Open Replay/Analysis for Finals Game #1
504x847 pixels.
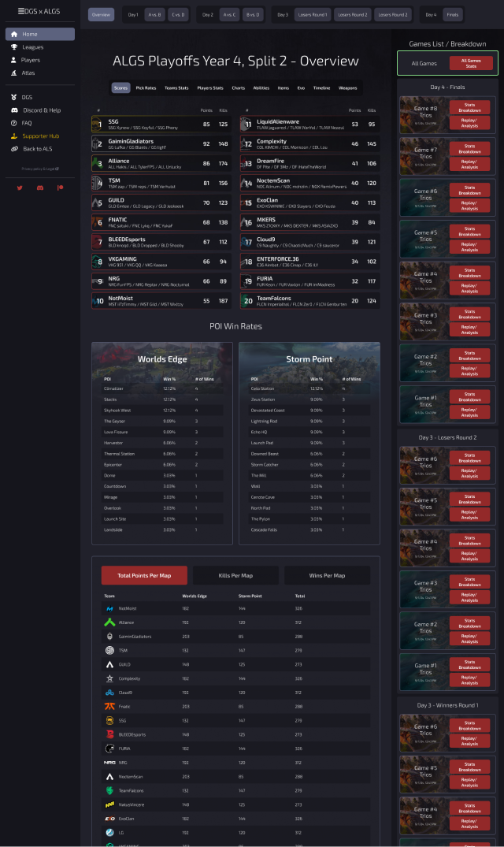pos(469,412)
